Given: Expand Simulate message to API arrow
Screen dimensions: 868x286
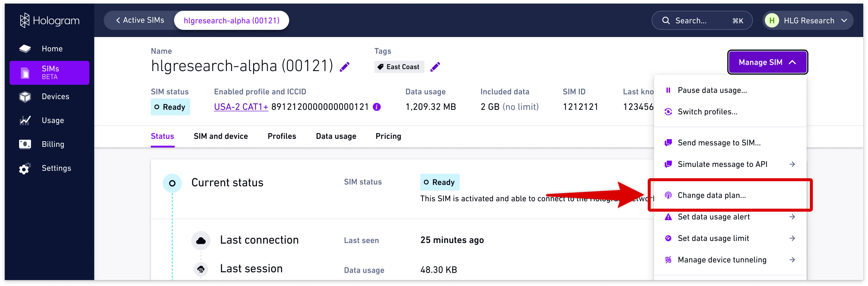Looking at the screenshot, I should pos(792,164).
